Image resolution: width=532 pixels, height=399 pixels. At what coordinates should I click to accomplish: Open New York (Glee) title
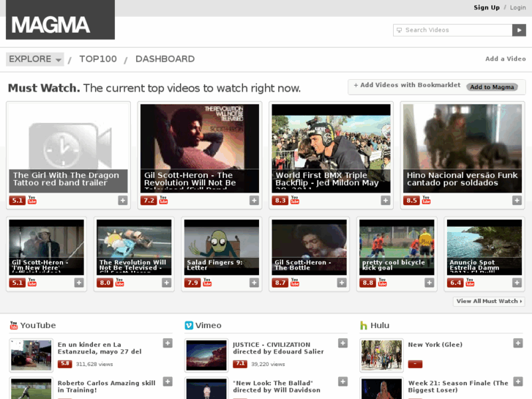(435, 345)
